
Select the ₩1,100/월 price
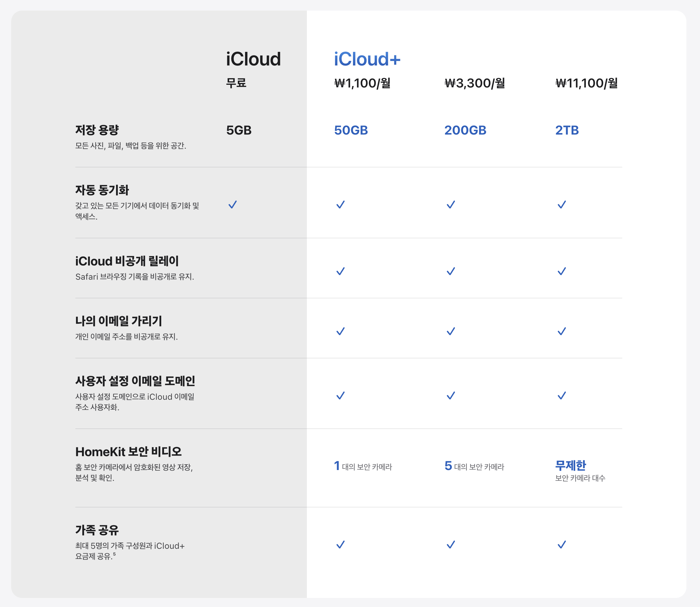(x=363, y=83)
